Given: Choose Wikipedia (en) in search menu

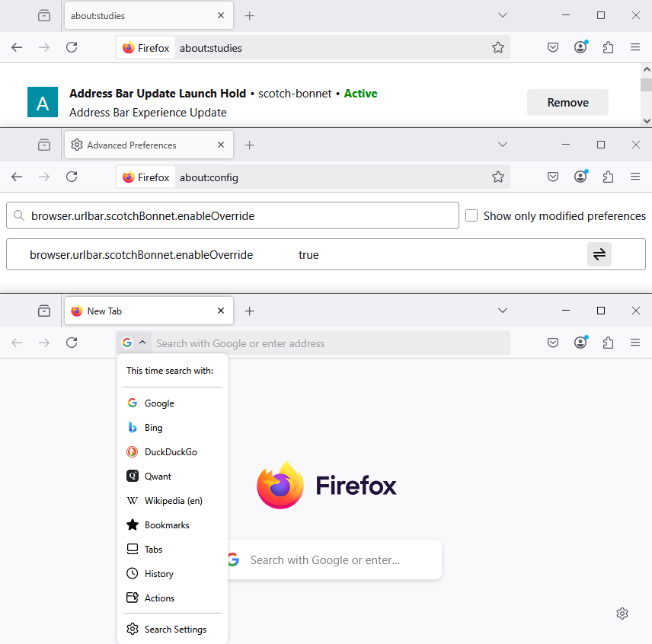Looking at the screenshot, I should [x=173, y=501].
